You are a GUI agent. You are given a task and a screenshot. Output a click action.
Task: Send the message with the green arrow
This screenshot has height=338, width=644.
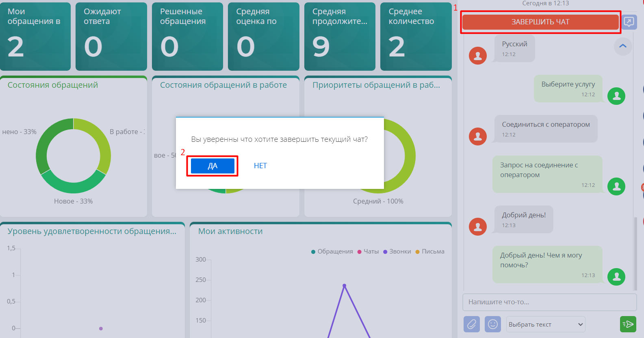(628, 324)
